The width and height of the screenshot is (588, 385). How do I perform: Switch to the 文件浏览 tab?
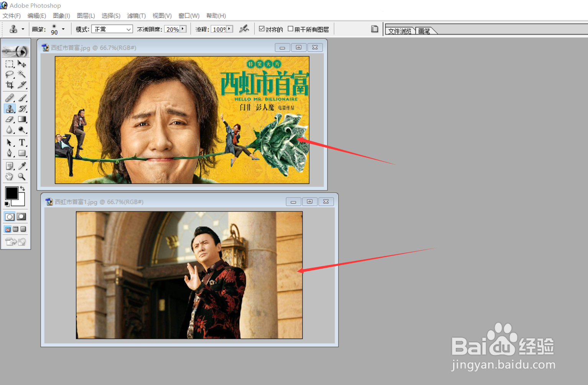click(x=400, y=31)
